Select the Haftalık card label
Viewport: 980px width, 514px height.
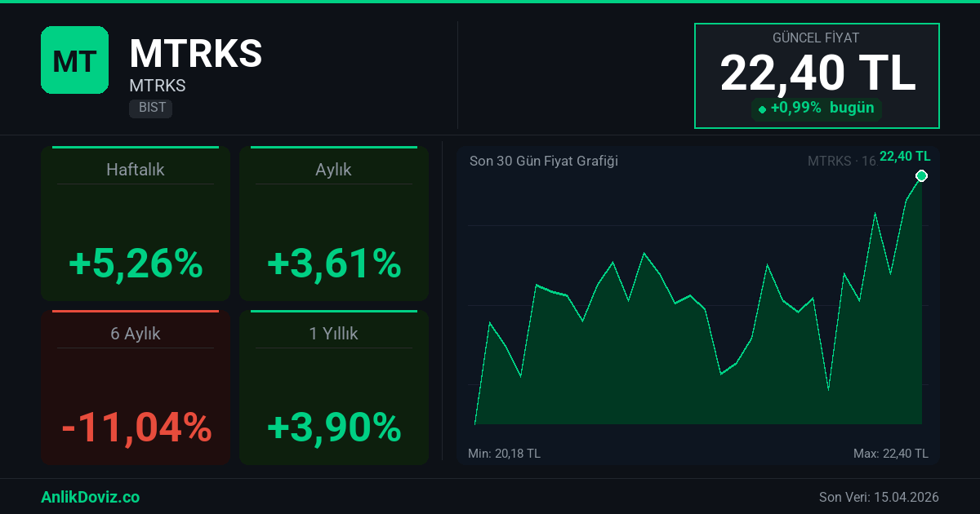pyautogui.click(x=136, y=170)
